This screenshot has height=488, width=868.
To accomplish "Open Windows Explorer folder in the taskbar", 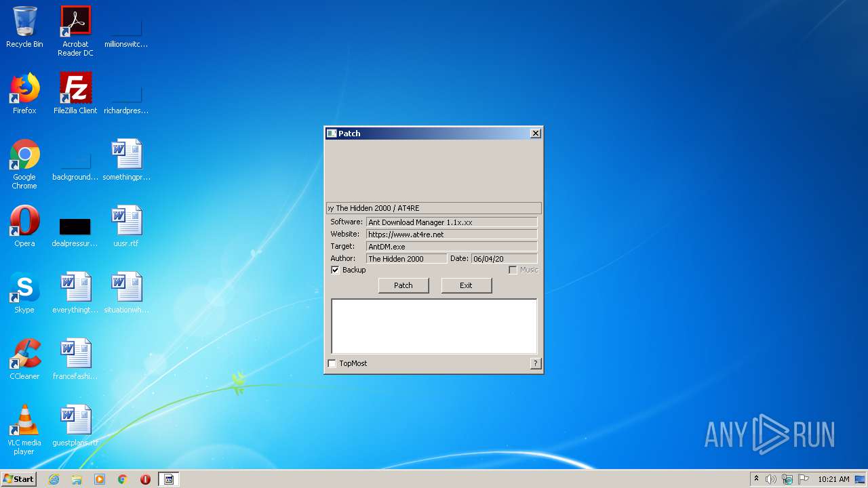I will [77, 479].
